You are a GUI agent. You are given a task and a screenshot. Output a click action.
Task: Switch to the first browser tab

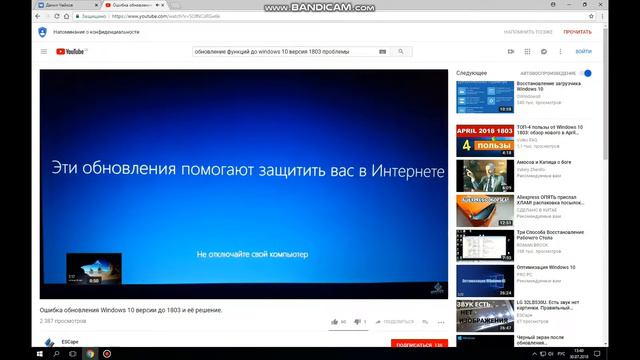click(x=66, y=5)
